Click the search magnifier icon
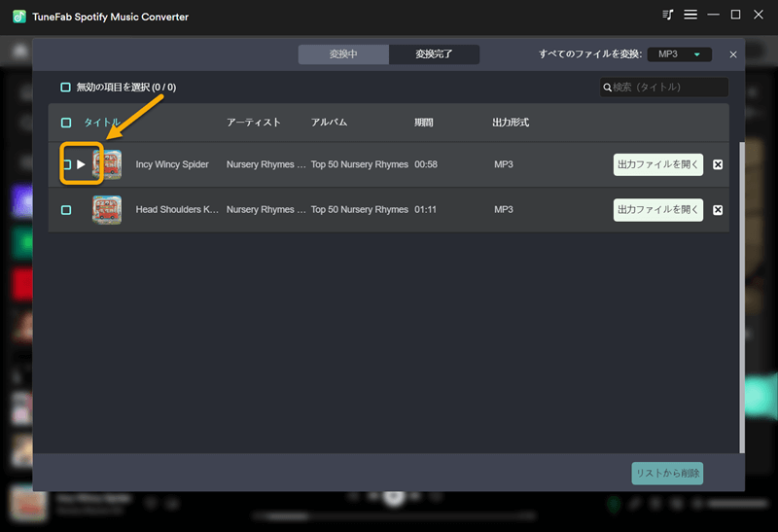Screen dimensions: 778x532 pos(607,88)
